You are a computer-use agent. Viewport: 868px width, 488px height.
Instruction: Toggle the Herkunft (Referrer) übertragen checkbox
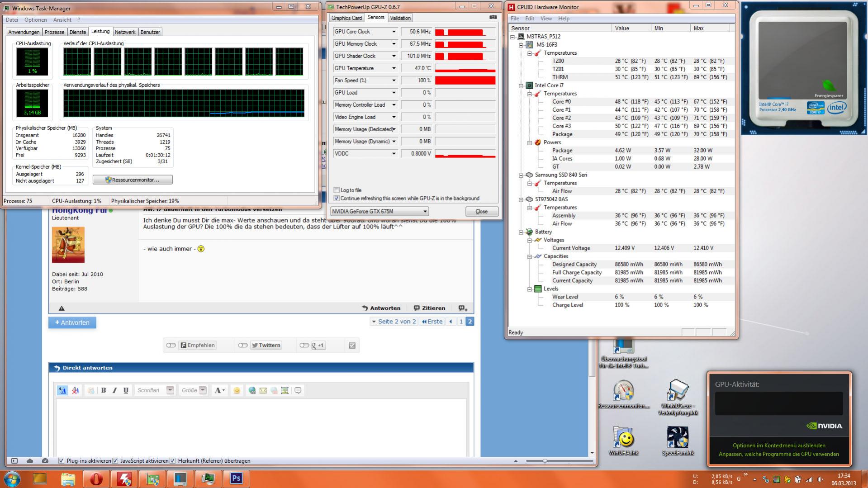tap(172, 461)
